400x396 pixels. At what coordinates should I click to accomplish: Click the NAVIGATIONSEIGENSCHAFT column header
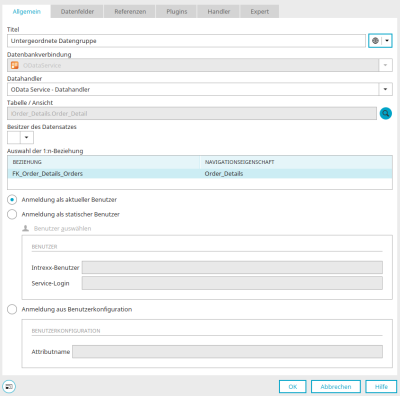tap(296, 162)
